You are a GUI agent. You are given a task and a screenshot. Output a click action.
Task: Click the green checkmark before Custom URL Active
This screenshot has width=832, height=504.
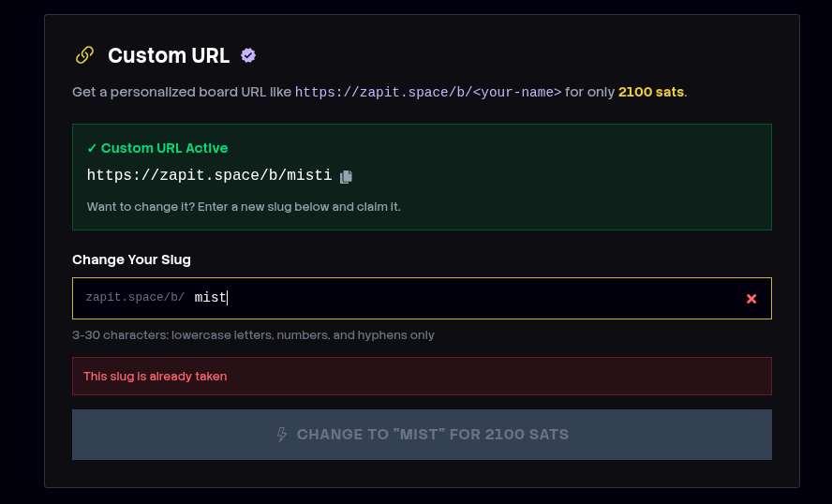click(x=92, y=148)
